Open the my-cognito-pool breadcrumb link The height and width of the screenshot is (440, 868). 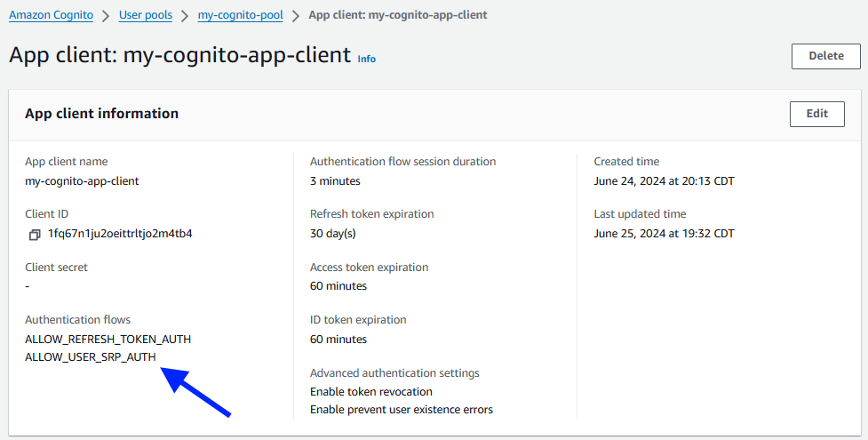(240, 15)
